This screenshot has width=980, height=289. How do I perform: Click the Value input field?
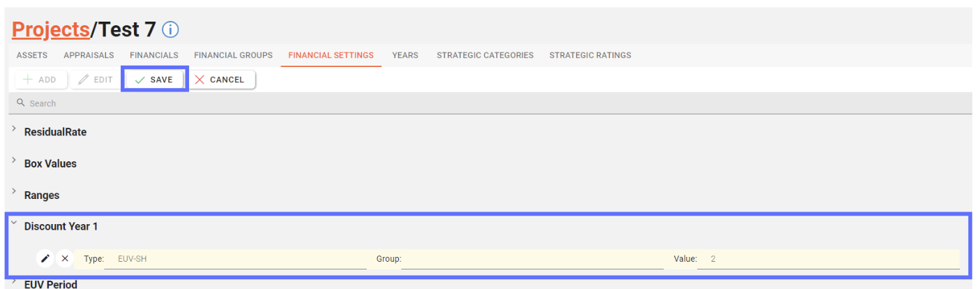(828, 259)
